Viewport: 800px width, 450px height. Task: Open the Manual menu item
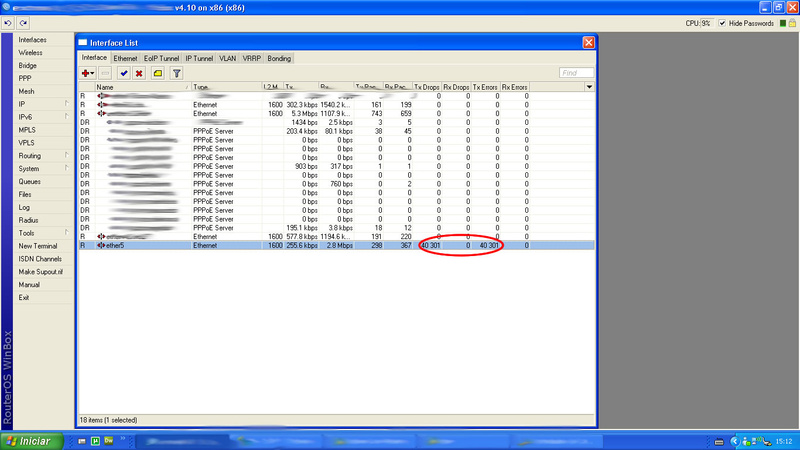point(29,285)
